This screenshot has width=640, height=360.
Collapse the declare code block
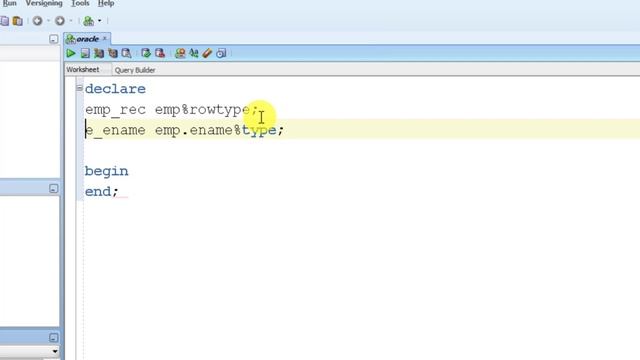pos(80,88)
